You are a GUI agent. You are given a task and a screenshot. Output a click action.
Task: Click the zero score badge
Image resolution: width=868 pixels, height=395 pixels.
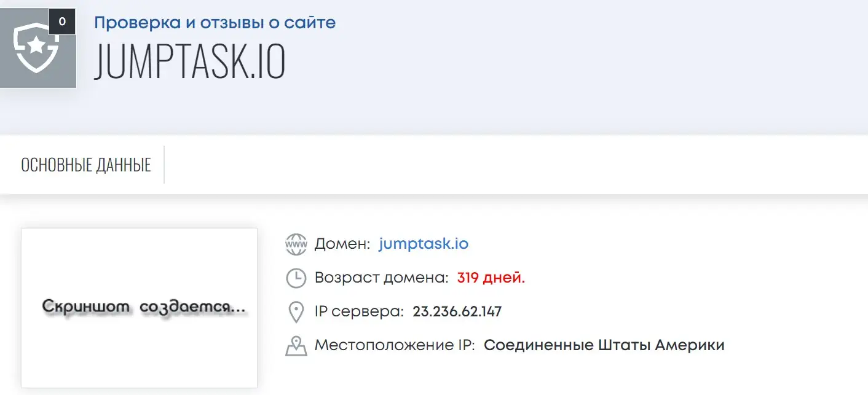coord(62,22)
